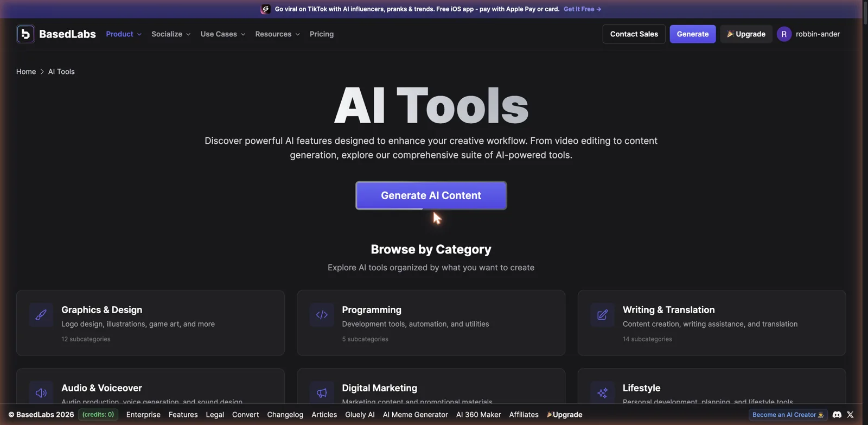Click the © BasedLabs 2026 footer text
This screenshot has height=425, width=868.
point(41,415)
